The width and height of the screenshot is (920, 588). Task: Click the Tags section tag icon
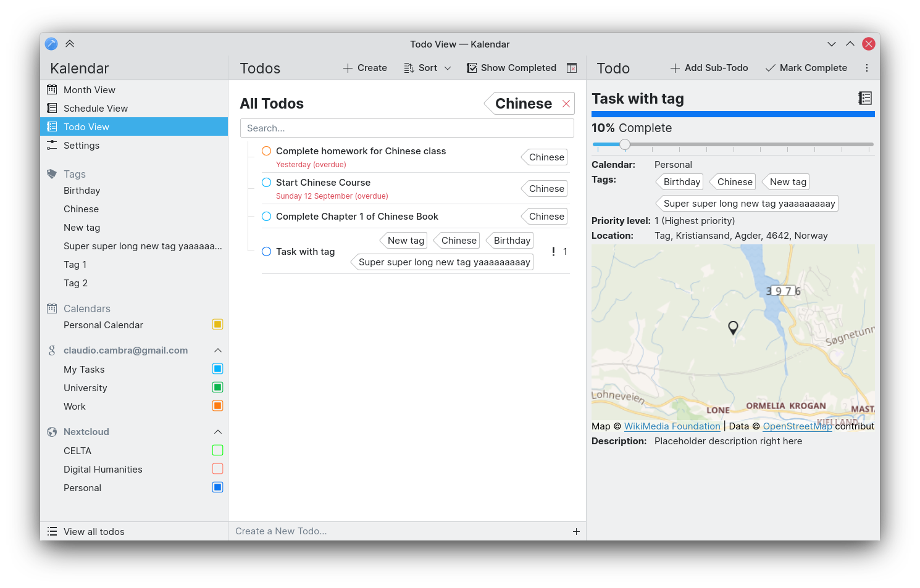pyautogui.click(x=52, y=174)
